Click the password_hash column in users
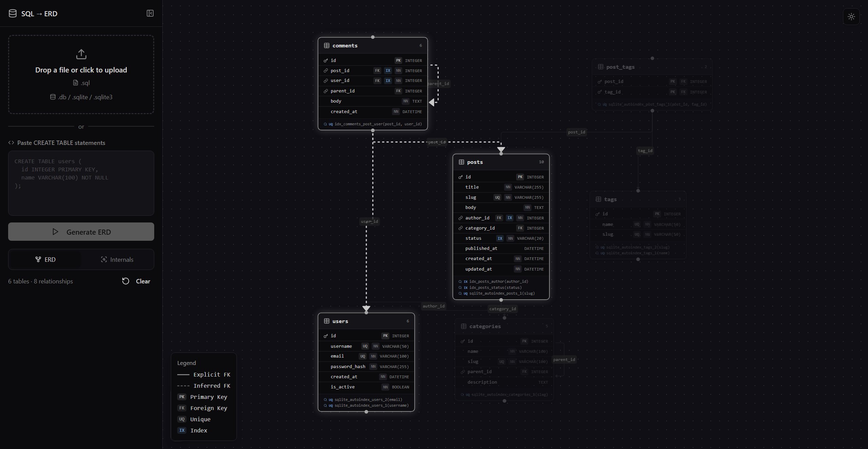 366,366
